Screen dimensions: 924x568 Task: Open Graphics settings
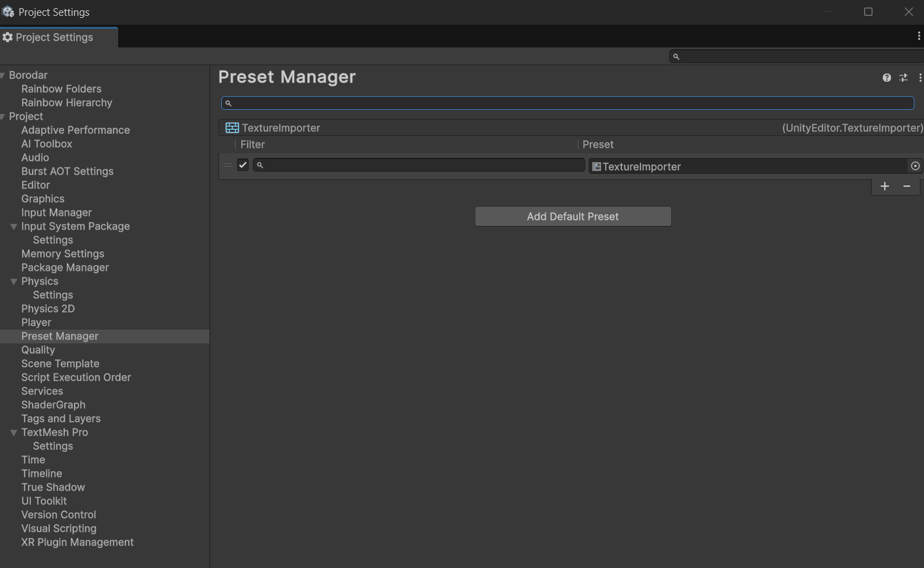click(x=43, y=198)
